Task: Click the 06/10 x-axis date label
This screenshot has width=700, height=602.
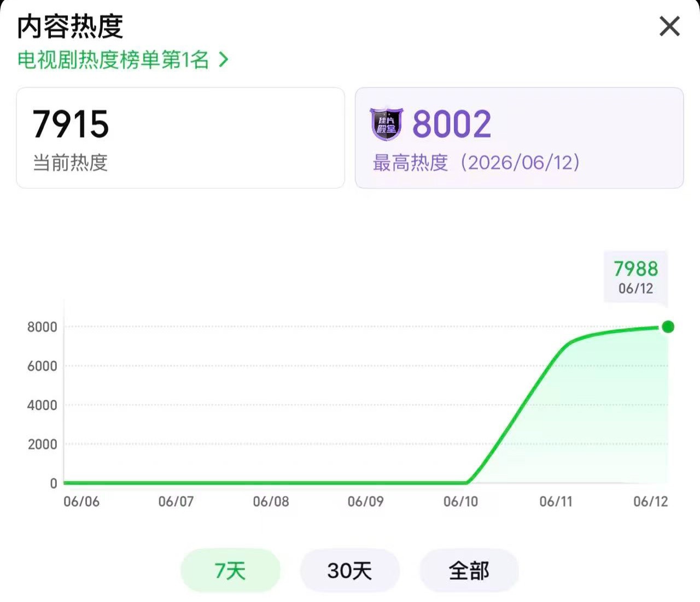Action: [x=460, y=501]
